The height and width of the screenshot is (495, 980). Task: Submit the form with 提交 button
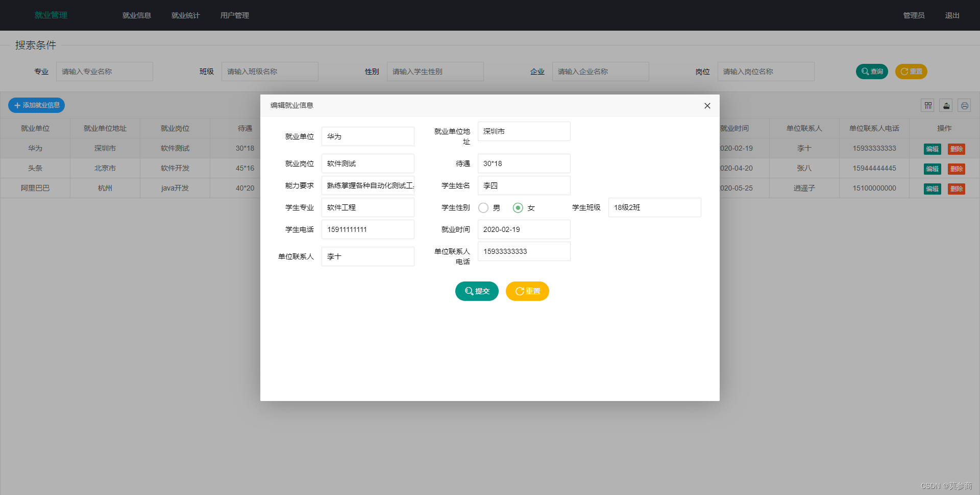(477, 291)
